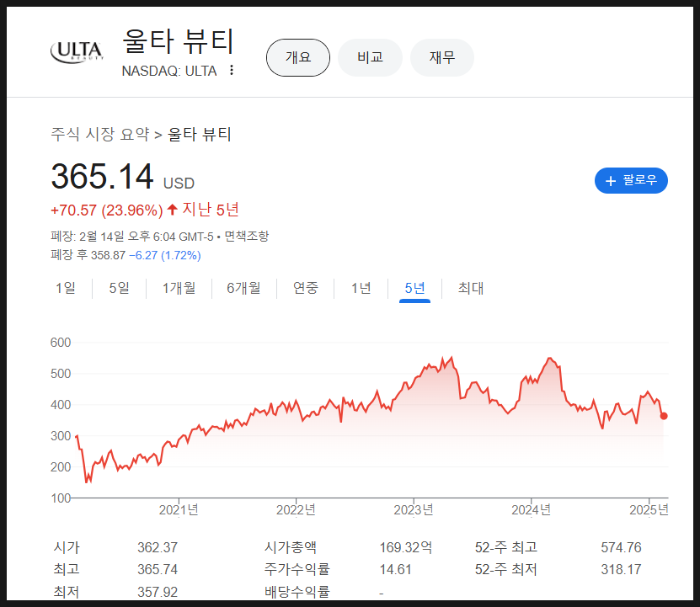Image resolution: width=700 pixels, height=607 pixels.
Task: Click the 주가수익률 value 14.61
Action: [395, 569]
